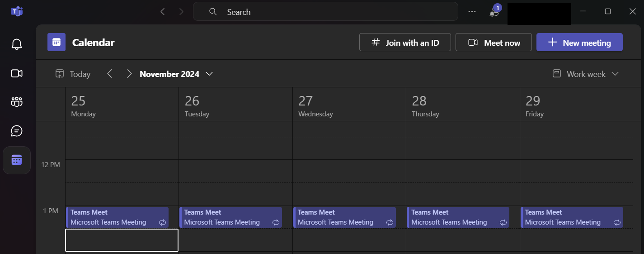The width and height of the screenshot is (644, 254).
Task: Open Monday's Teams Meet event
Action: 118,217
